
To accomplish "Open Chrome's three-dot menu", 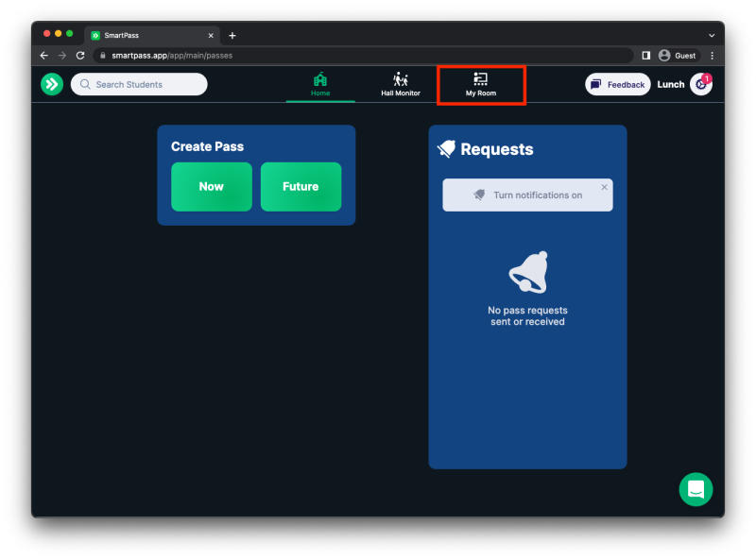I will pyautogui.click(x=712, y=56).
